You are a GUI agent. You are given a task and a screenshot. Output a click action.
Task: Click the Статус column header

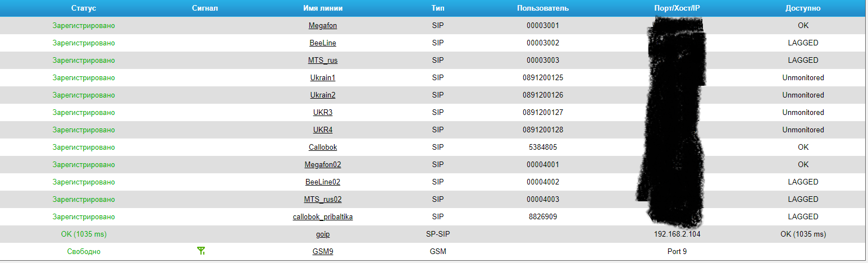pos(84,8)
